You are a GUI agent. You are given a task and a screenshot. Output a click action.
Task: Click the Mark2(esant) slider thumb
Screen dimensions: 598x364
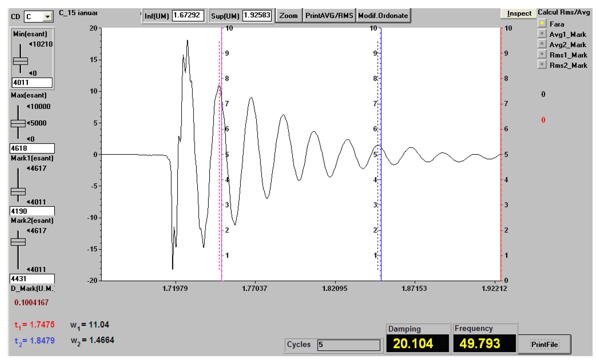coord(18,242)
